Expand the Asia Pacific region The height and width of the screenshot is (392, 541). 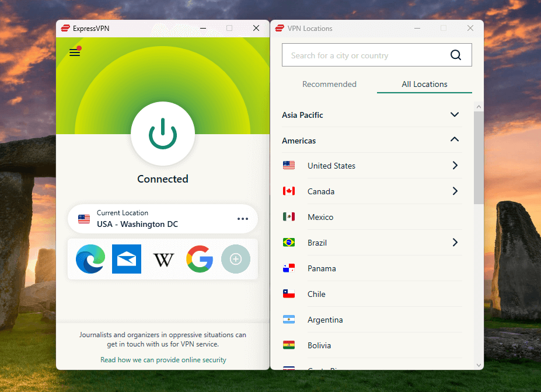[x=372, y=115]
